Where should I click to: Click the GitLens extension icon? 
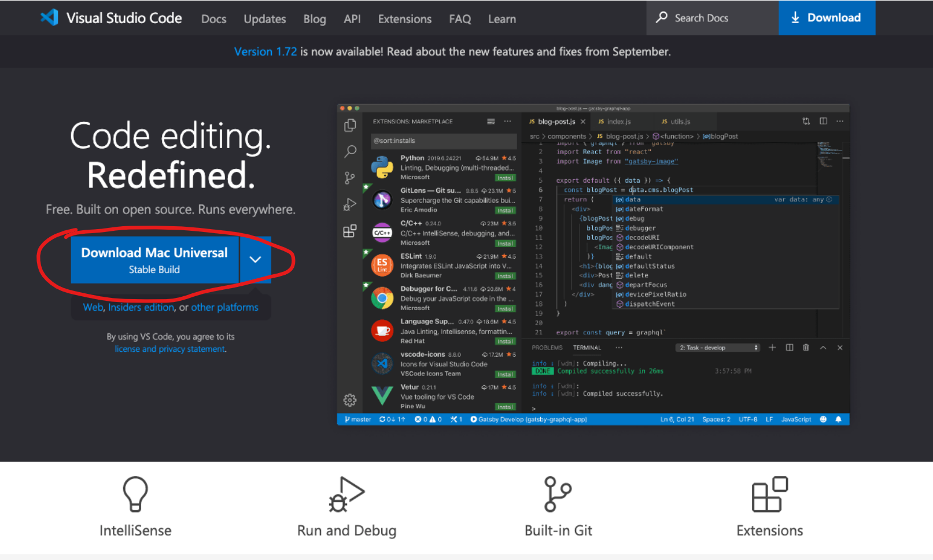click(x=382, y=200)
